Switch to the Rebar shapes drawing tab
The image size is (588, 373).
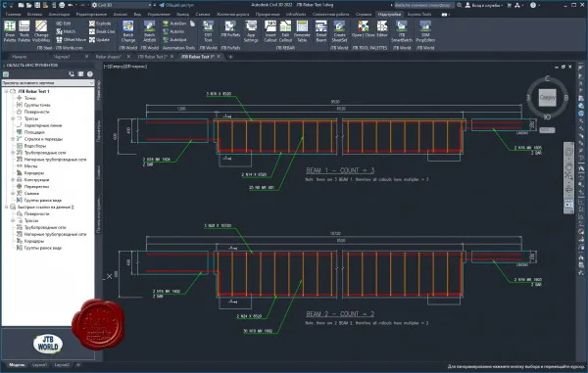pyautogui.click(x=108, y=57)
